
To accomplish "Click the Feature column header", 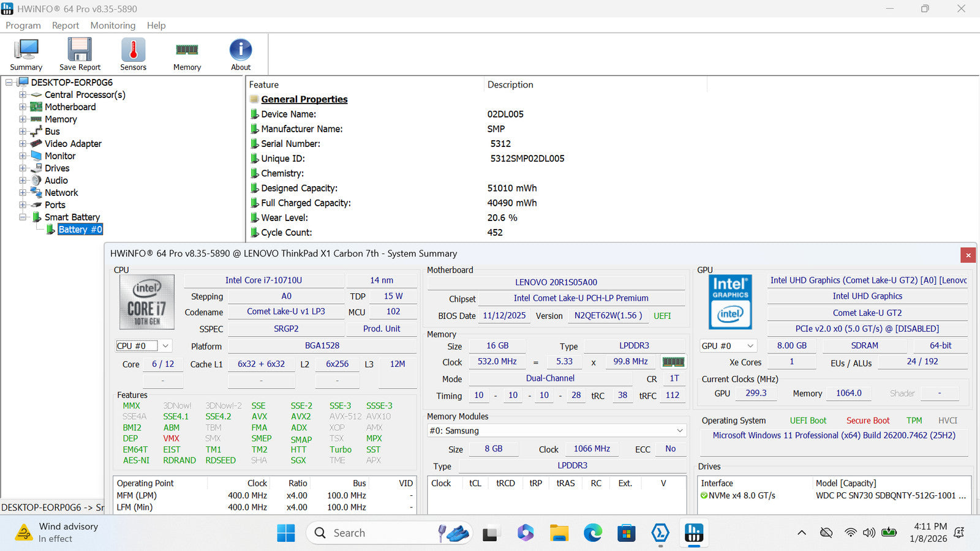I will coord(264,84).
